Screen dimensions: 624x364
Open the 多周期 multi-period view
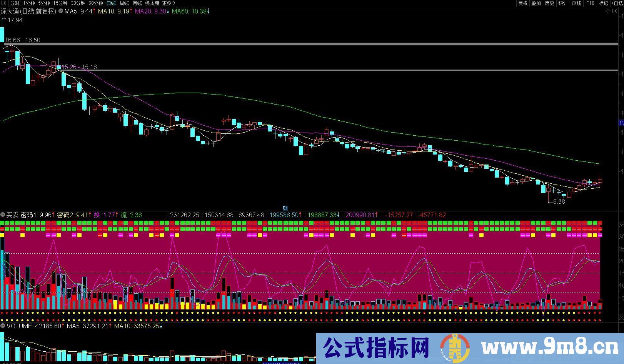(x=152, y=3)
